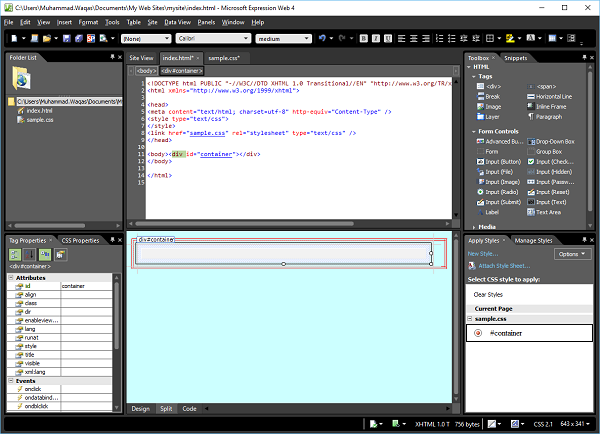Switch to the sample.css document tab
The image size is (600, 434).
pyautogui.click(x=222, y=59)
